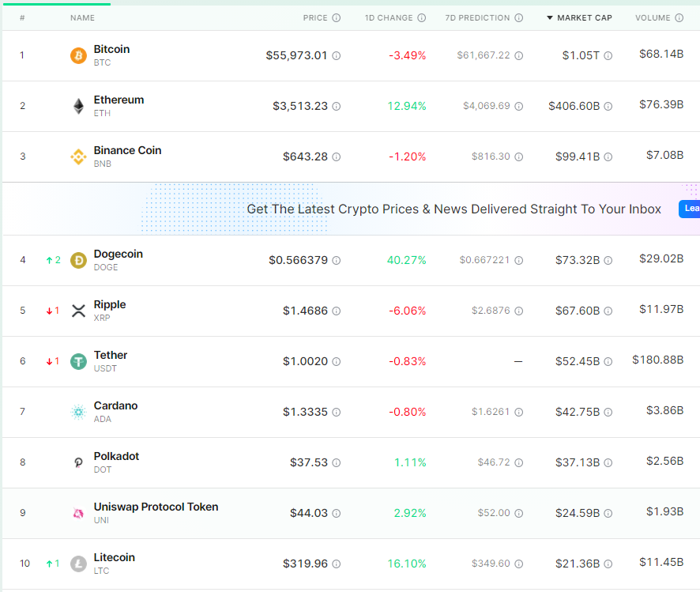
Task: Open the info icon beside Litecoin price $319.96
Action: click(336, 564)
